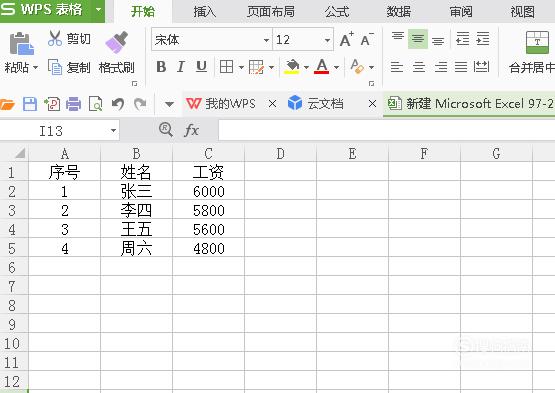Close the 云文档 tab

click(372, 104)
